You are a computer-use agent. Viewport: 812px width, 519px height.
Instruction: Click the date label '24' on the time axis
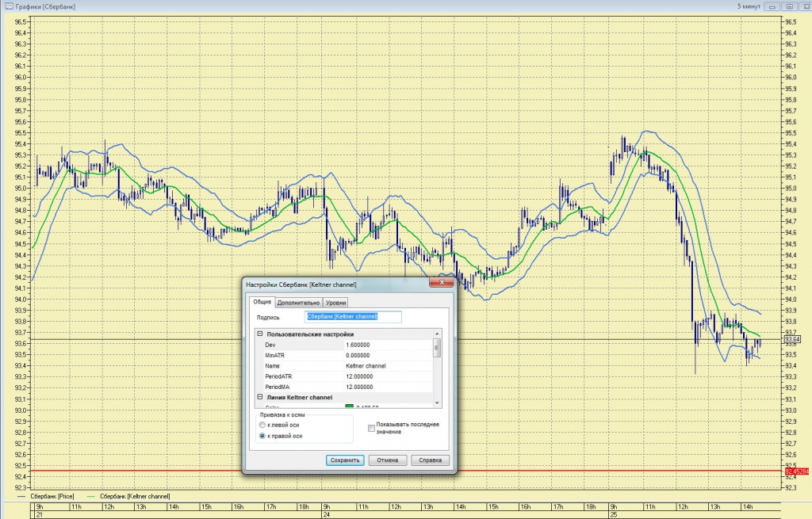(326, 515)
